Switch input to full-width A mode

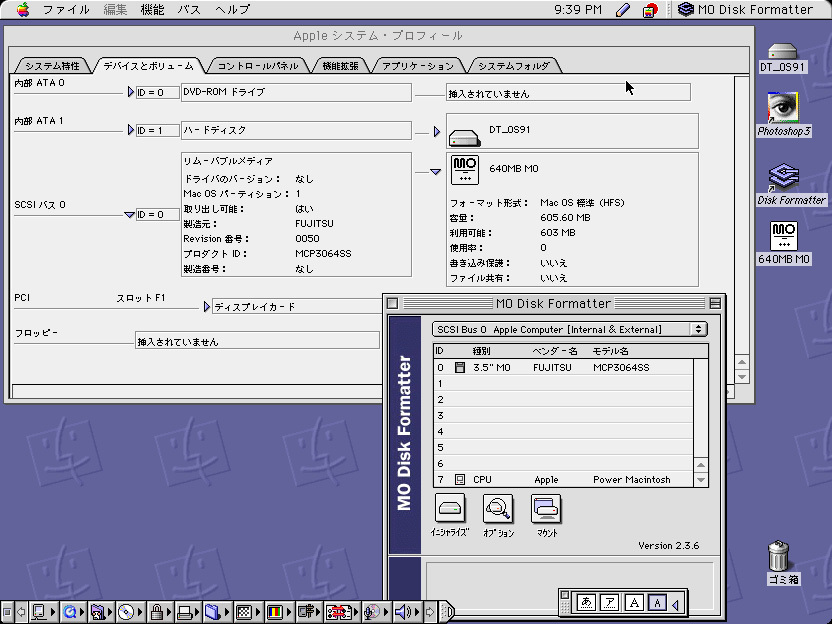(634, 603)
